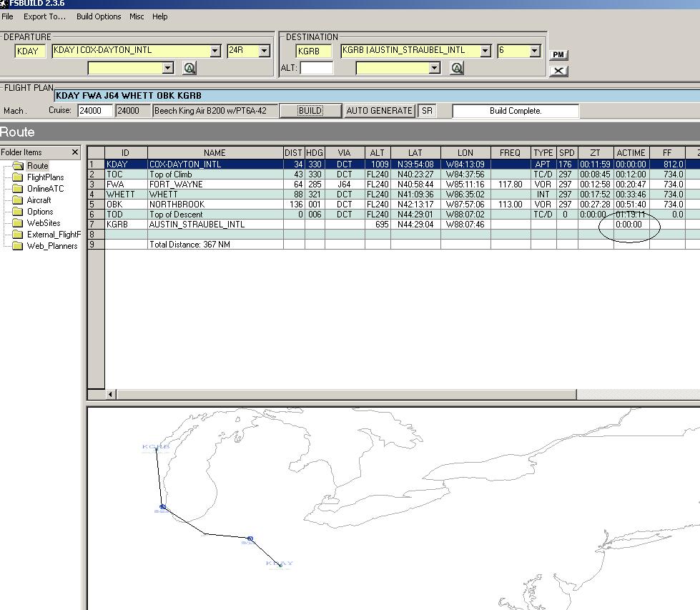Screen dimensions: 700x610
Task: Click the PM button
Action: (558, 54)
